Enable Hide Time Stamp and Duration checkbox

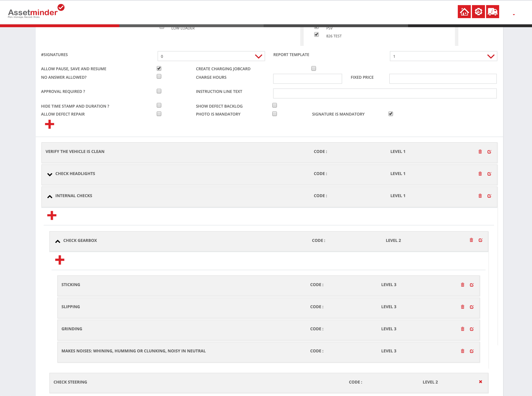[159, 105]
